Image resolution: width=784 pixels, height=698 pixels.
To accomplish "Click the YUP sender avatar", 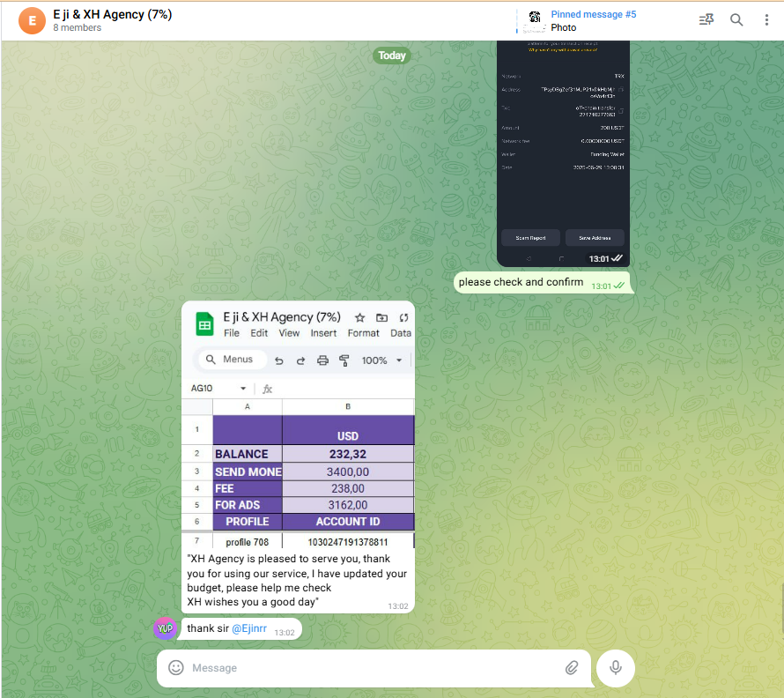I will pos(165,628).
